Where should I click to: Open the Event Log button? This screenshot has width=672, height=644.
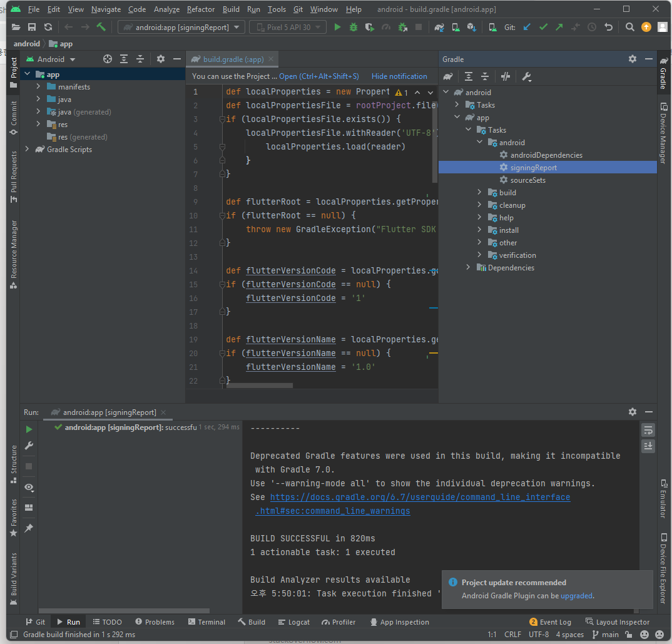(x=550, y=621)
